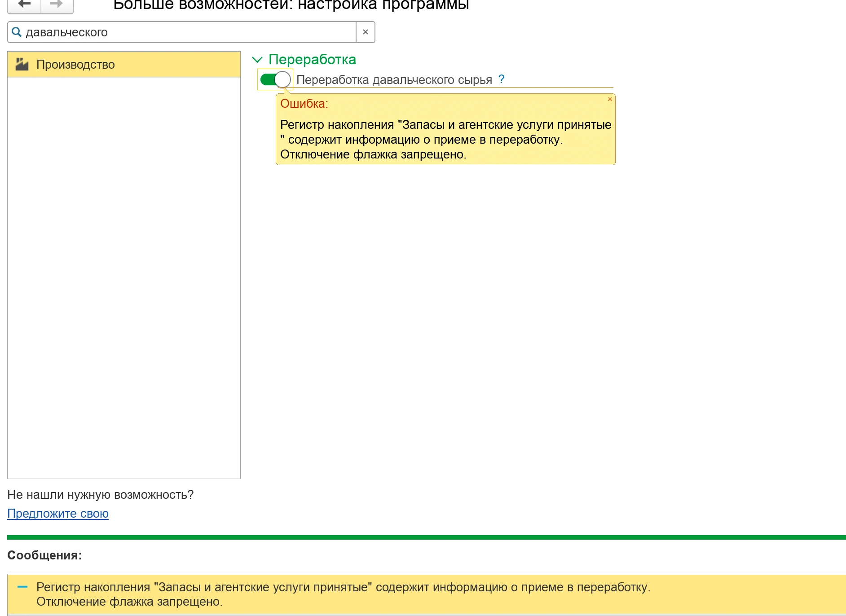846x616 pixels.
Task: Clear the search field with X
Action: pos(366,32)
